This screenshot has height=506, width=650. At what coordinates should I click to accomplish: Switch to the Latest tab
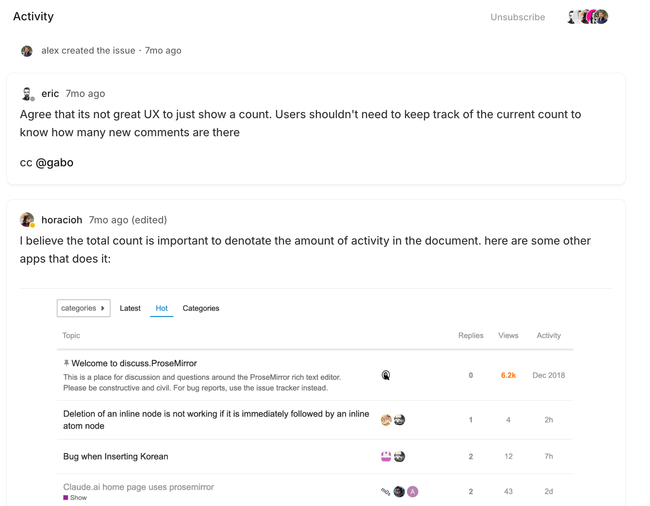[130, 308]
